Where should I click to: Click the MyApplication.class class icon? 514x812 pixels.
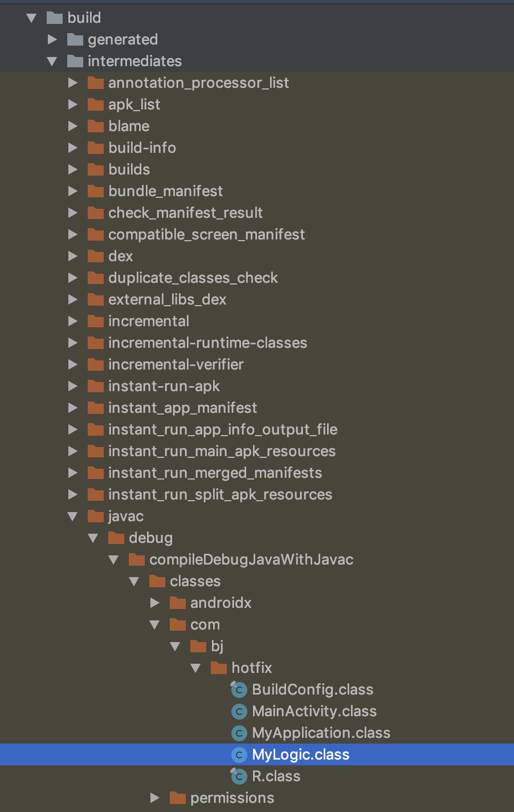point(239,733)
